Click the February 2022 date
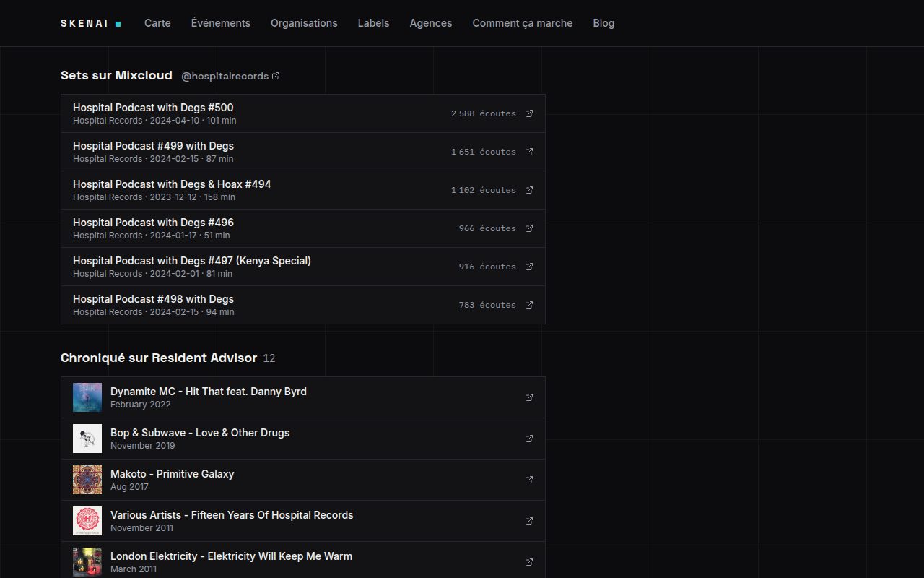Screen dimensions: 924x578 click(x=141, y=405)
